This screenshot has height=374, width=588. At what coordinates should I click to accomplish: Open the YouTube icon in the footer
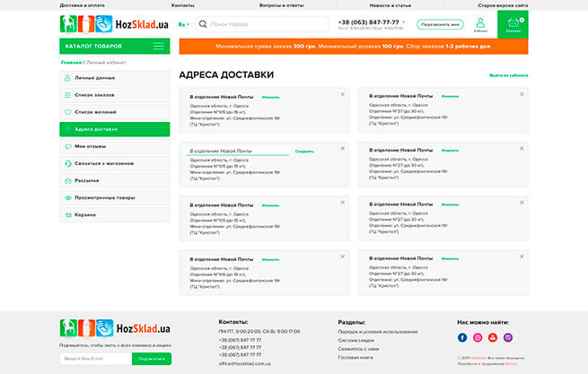point(492,337)
